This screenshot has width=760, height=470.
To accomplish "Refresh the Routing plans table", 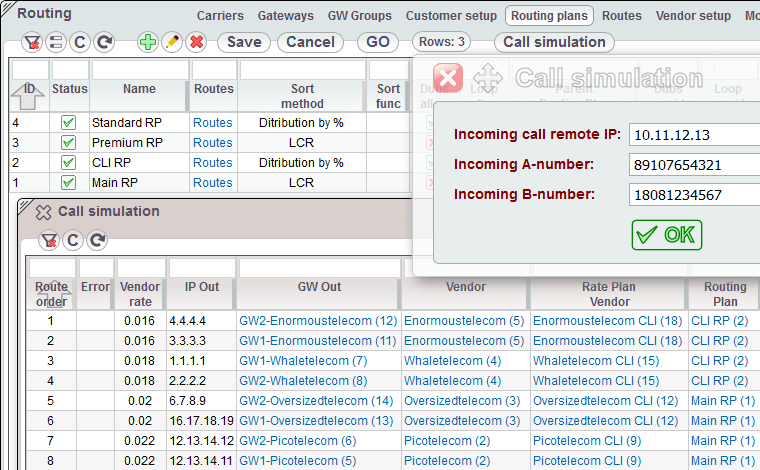I will click(x=104, y=43).
